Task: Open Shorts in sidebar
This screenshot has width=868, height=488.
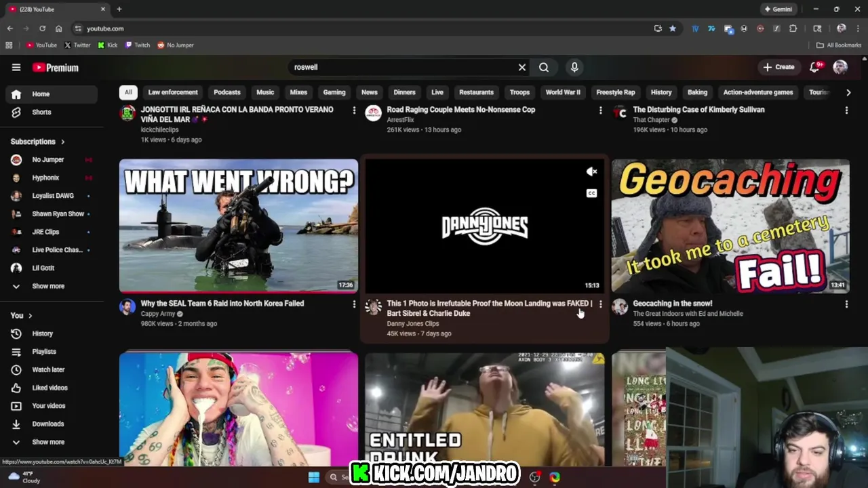Action: point(52,112)
